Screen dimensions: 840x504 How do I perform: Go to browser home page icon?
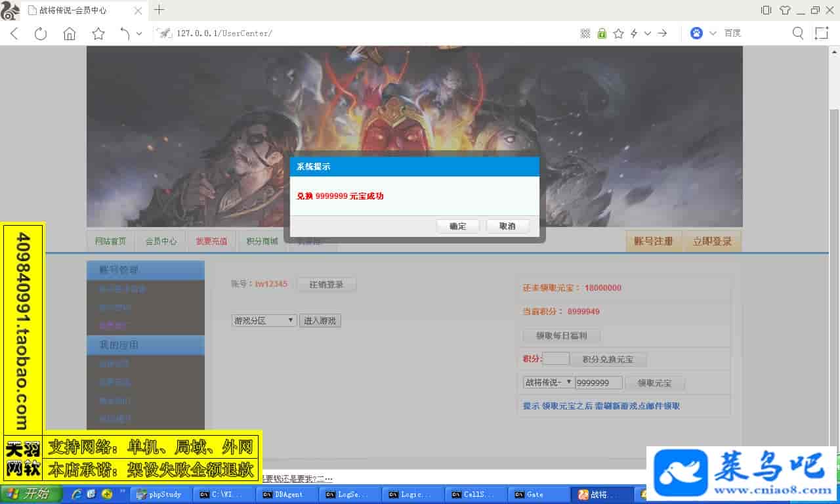70,33
